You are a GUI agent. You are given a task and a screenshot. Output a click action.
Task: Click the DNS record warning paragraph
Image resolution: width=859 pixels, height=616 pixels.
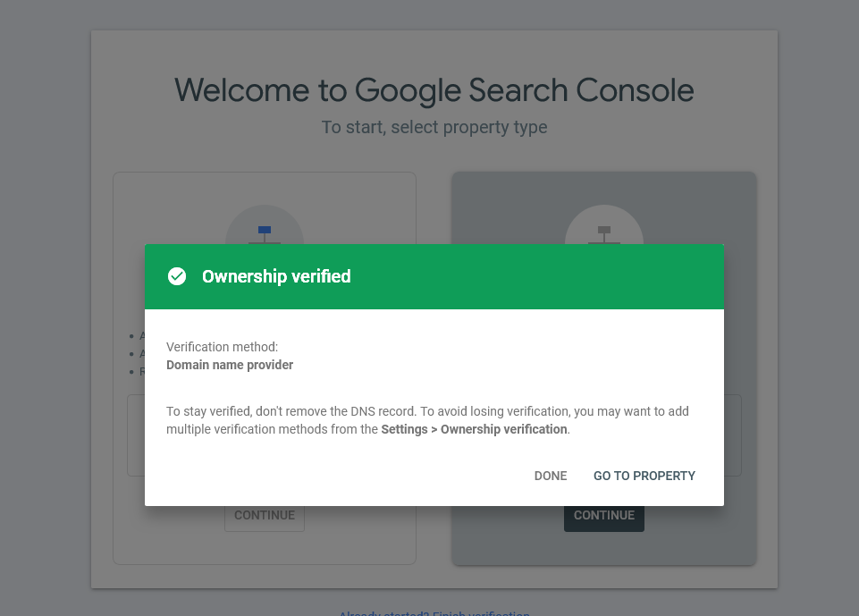click(427, 420)
